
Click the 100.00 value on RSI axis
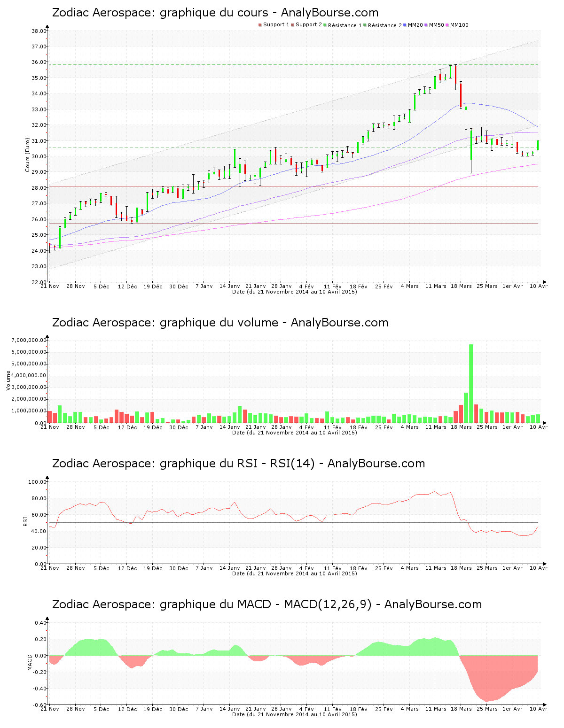[x=37, y=482]
